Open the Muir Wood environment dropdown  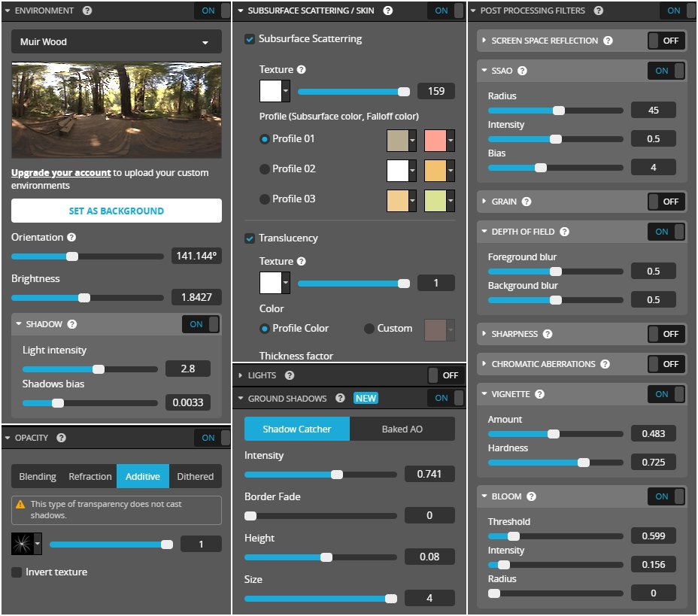117,42
